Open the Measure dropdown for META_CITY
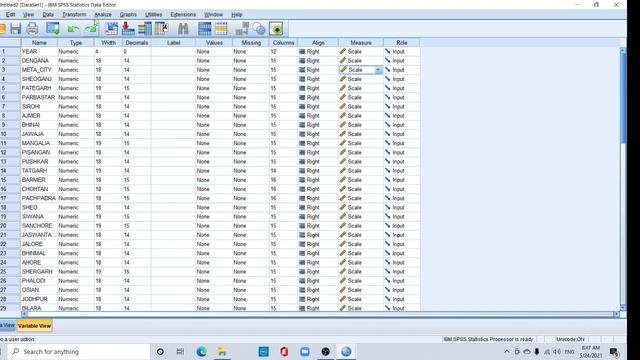 (378, 70)
